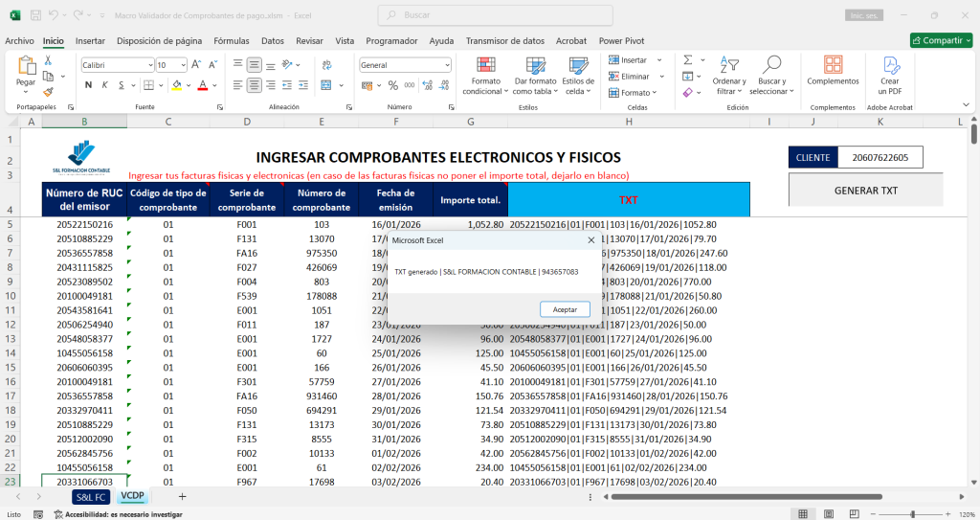The width and height of the screenshot is (980, 520).
Task: Switch to the S&L FC sheet tab
Action: (x=91, y=497)
